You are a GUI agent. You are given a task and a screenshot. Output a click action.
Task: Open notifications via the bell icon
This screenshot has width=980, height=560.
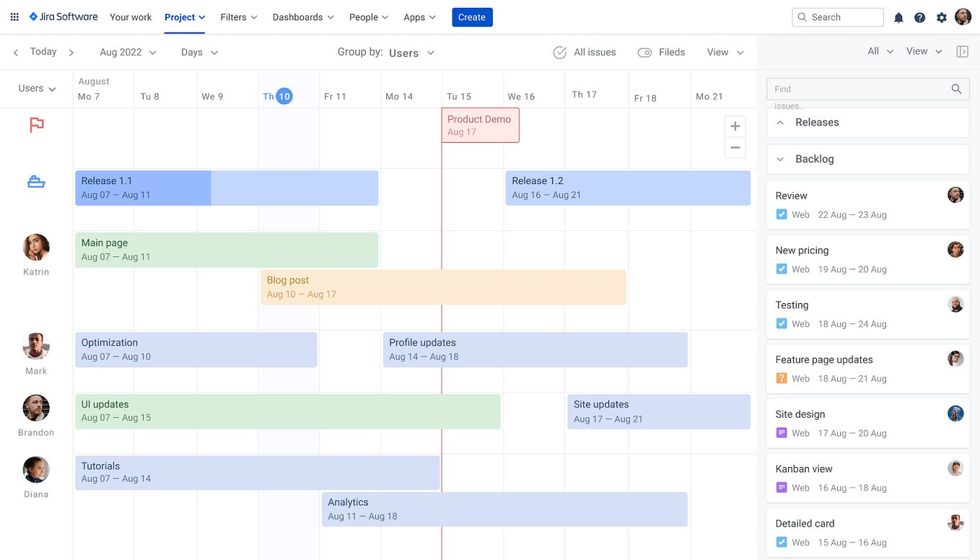point(898,17)
